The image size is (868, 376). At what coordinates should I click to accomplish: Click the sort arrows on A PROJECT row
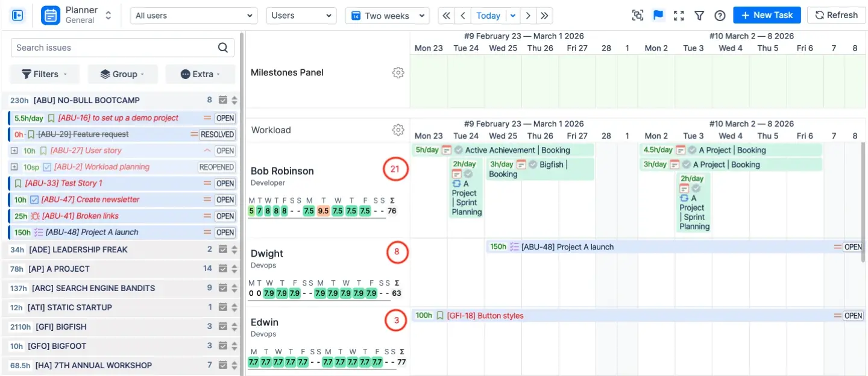tap(234, 269)
